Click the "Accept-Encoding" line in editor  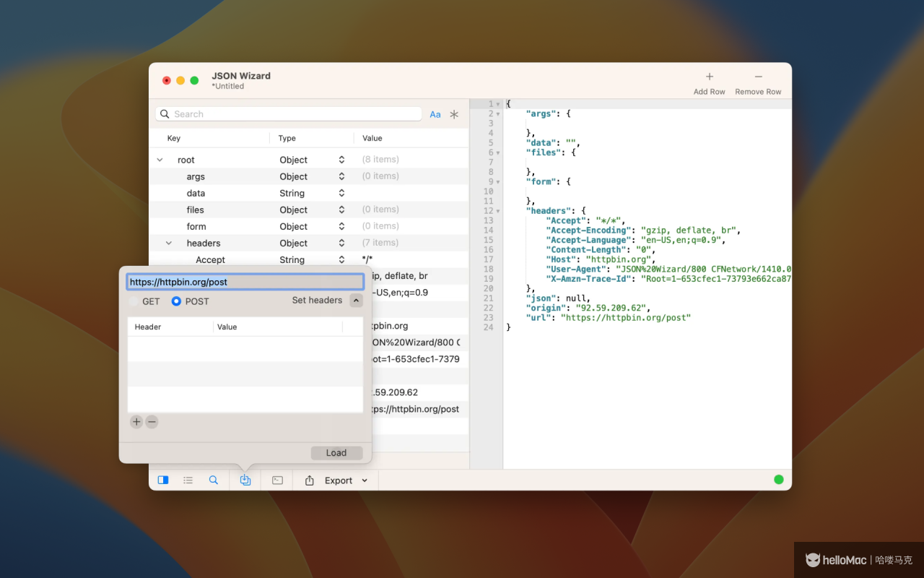pyautogui.click(x=644, y=230)
